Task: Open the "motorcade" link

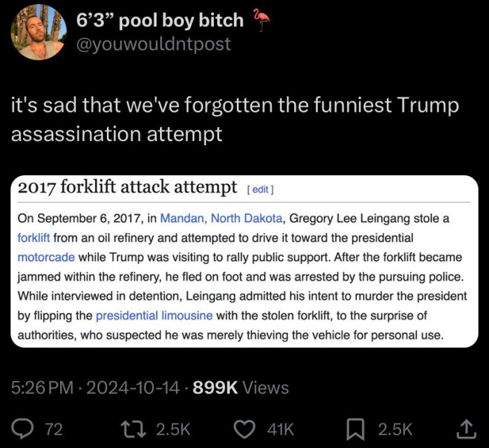Action: [47, 257]
